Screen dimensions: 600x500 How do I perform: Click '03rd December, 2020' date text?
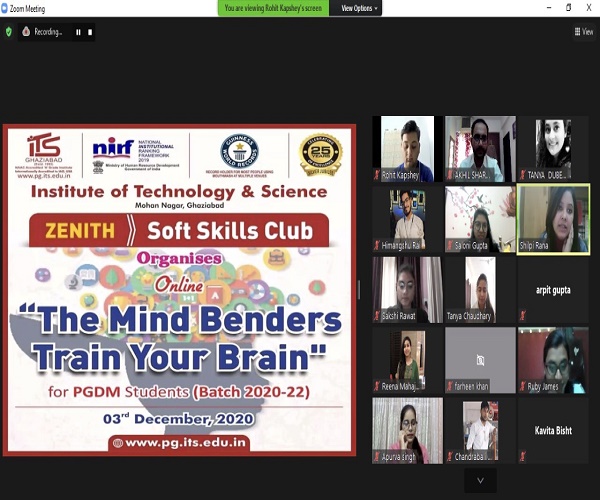[179, 419]
